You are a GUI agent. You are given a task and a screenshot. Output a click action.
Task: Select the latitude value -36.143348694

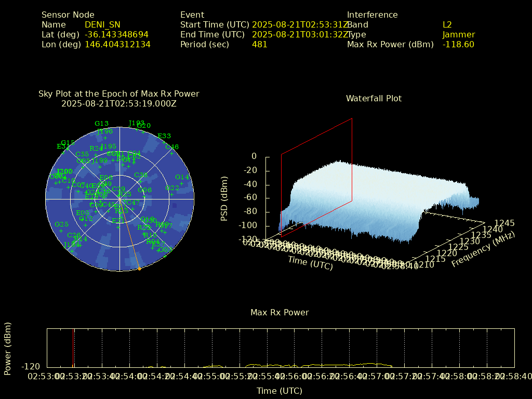pos(116,35)
